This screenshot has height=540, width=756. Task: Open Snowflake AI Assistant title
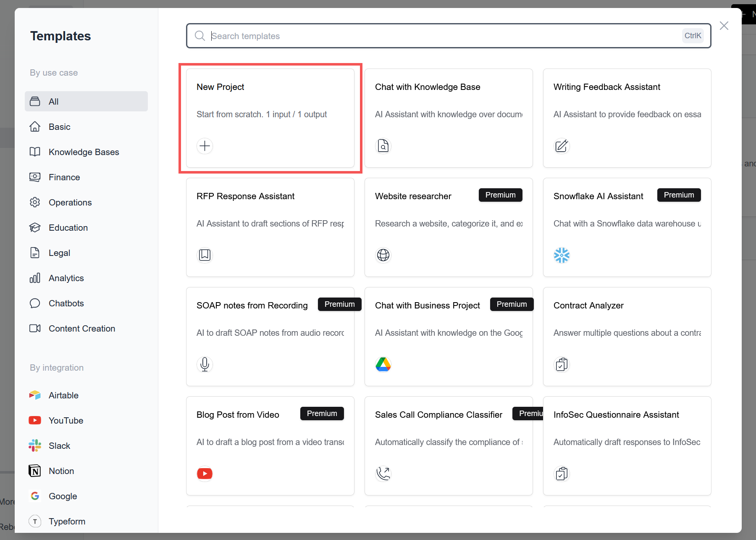pos(598,196)
